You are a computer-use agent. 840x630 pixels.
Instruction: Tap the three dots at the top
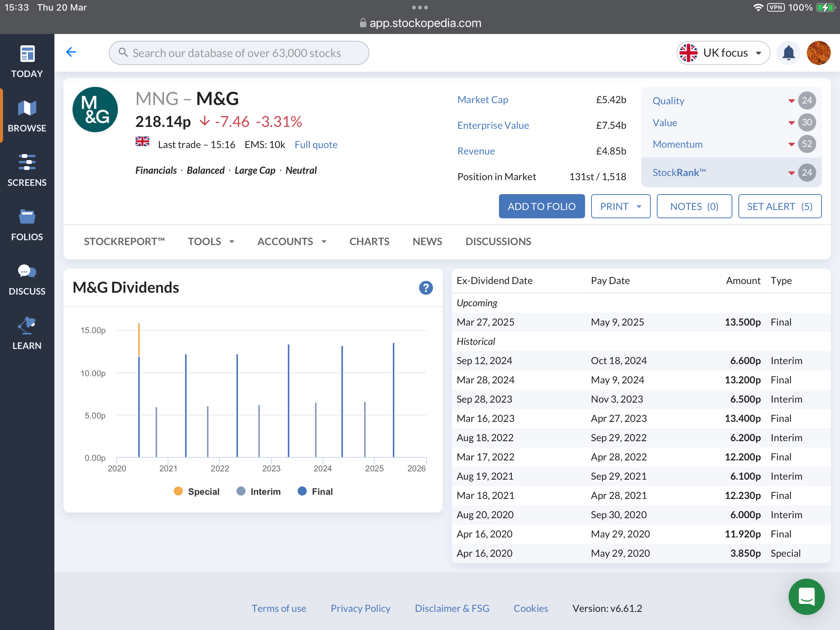point(420,7)
